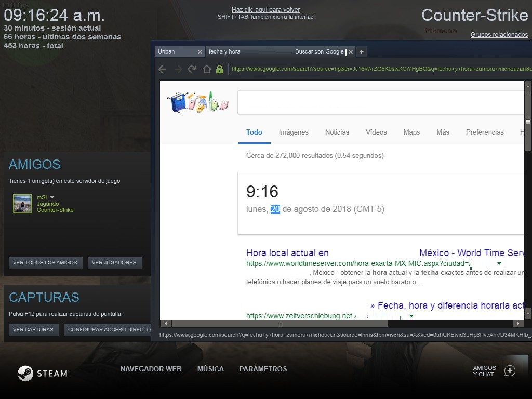The image size is (532, 399).
Task: Open the friends chat plus icon
Action: pos(510,371)
